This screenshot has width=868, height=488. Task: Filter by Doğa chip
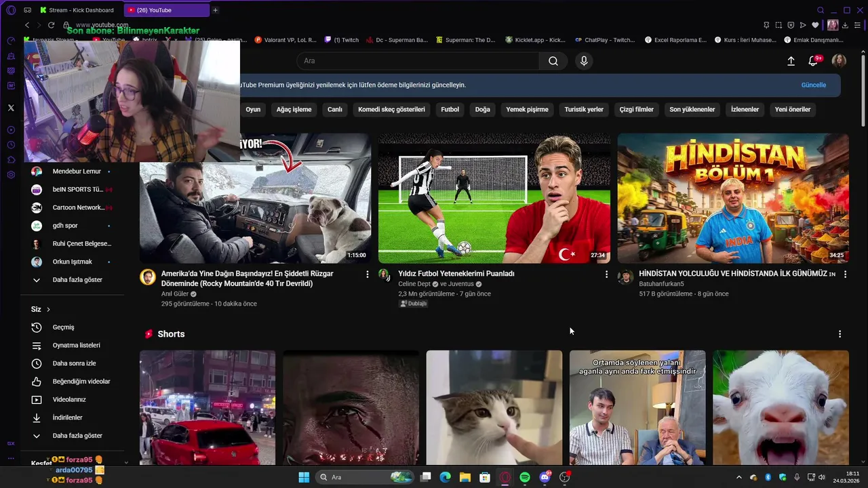coord(482,109)
